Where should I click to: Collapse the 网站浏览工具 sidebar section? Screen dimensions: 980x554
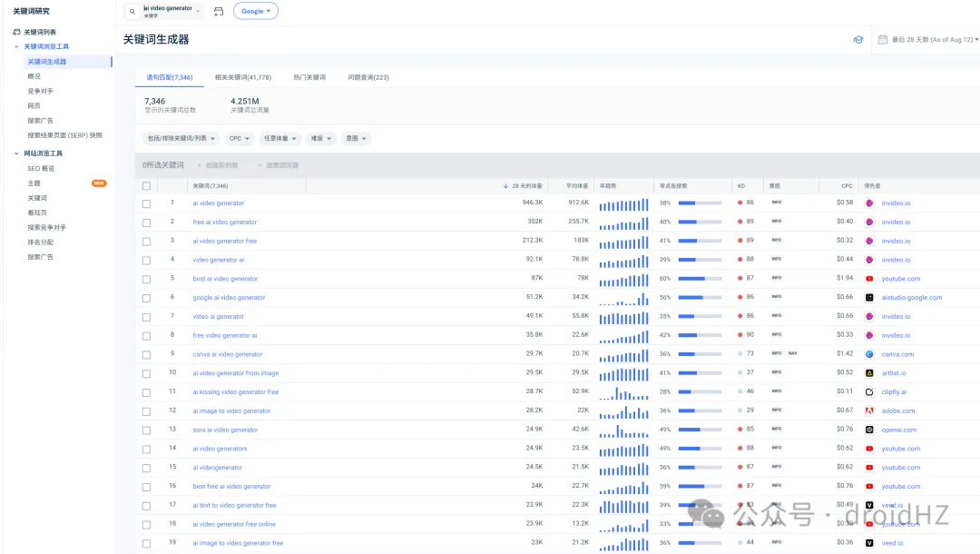[16, 153]
